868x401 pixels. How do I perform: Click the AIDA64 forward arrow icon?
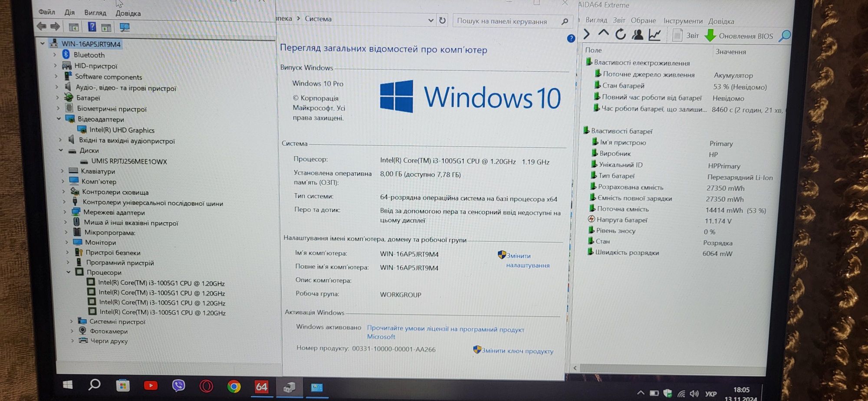point(587,34)
